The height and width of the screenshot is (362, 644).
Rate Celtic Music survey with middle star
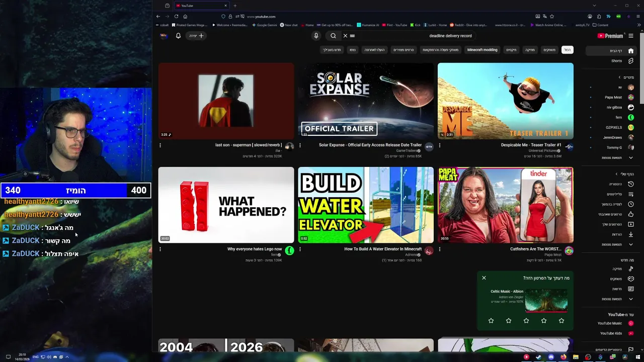(526, 320)
